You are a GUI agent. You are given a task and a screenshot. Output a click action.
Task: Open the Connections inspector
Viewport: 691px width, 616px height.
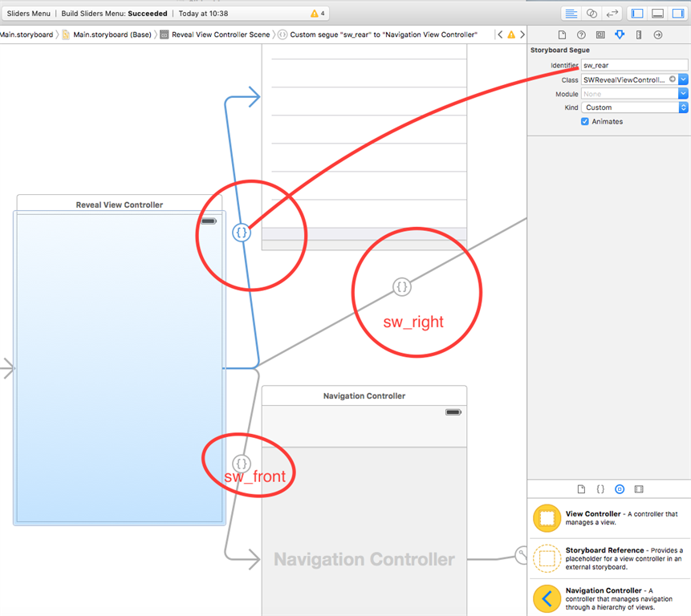tap(658, 34)
